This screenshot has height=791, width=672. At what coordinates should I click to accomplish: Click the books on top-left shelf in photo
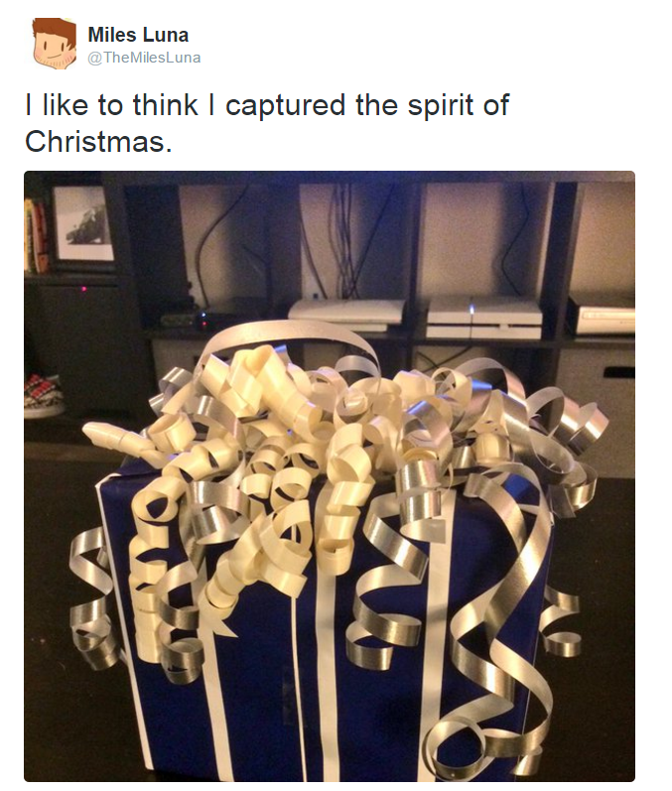[x=37, y=235]
